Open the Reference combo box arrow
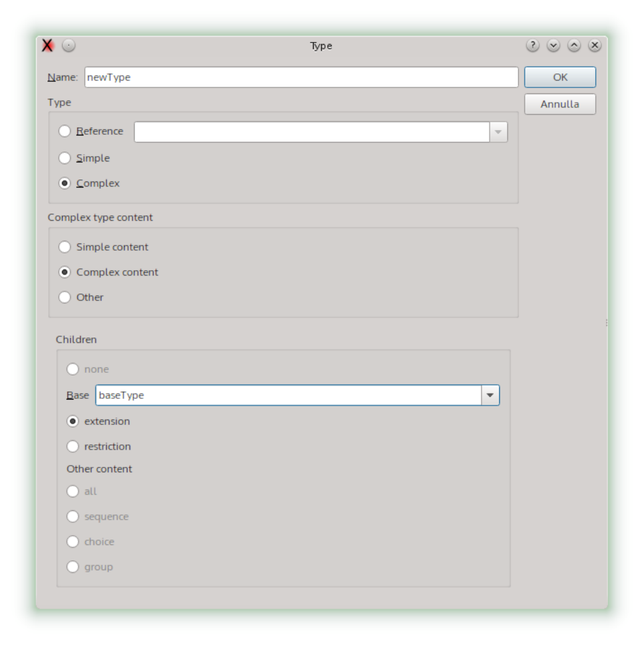 pyautogui.click(x=499, y=132)
